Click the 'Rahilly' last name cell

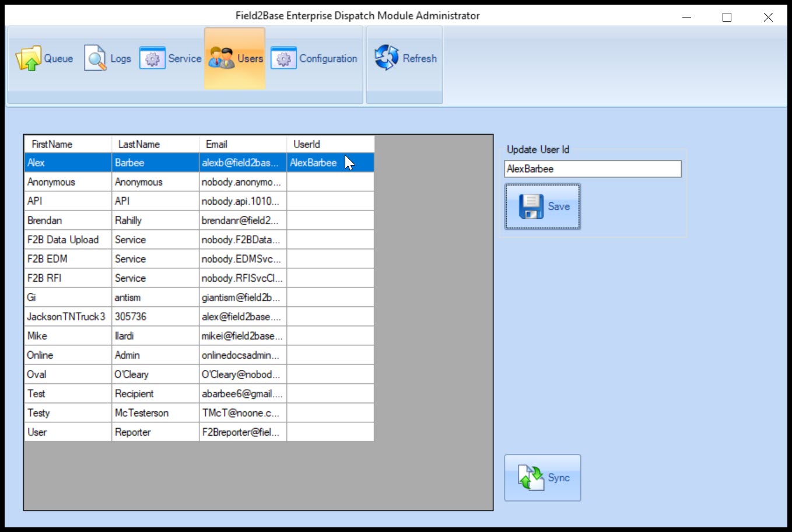click(x=155, y=220)
